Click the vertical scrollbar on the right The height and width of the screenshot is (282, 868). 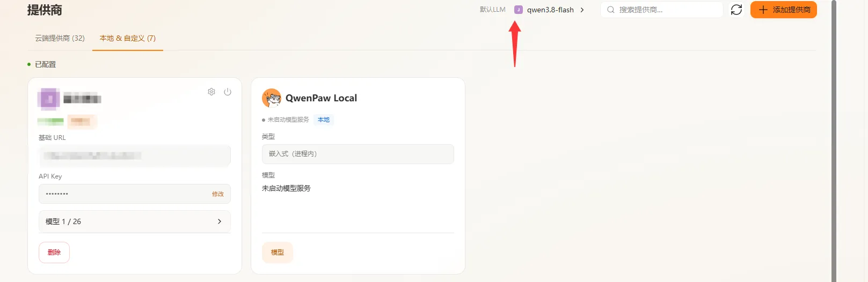pos(834,141)
